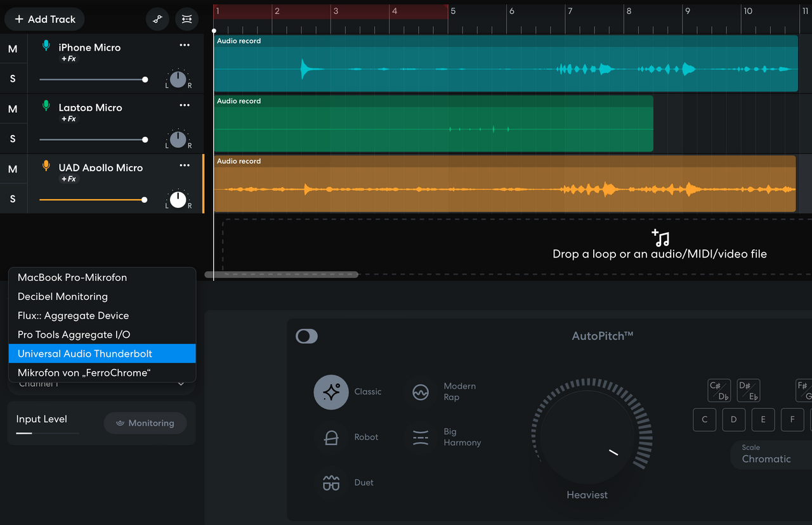This screenshot has width=812, height=525.
Task: Click the track collapse icon beside automation
Action: click(187, 19)
